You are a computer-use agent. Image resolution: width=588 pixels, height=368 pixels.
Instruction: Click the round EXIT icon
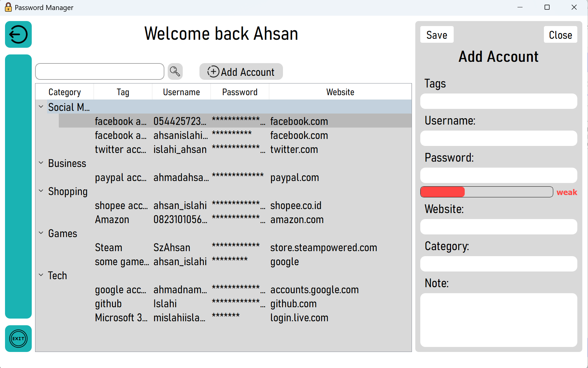18,339
